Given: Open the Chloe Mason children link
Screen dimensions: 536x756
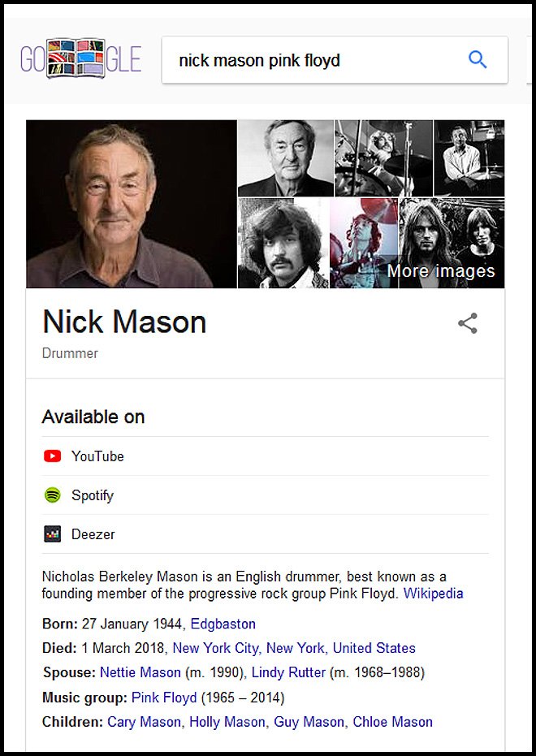Looking at the screenshot, I should (x=393, y=722).
